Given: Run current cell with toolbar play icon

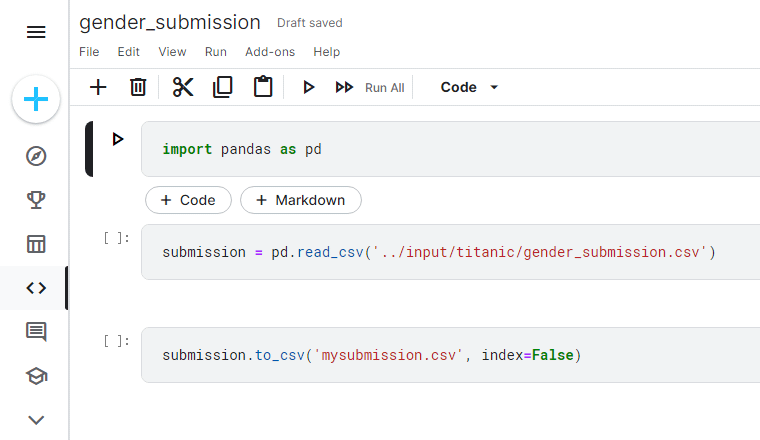Looking at the screenshot, I should [x=308, y=87].
